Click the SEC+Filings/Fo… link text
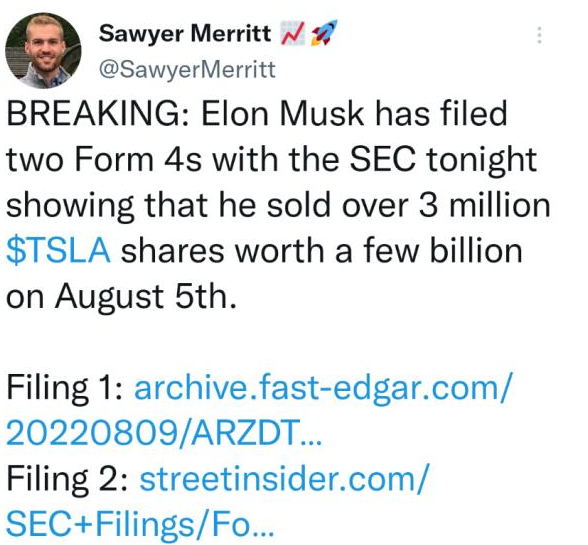 coord(140,524)
